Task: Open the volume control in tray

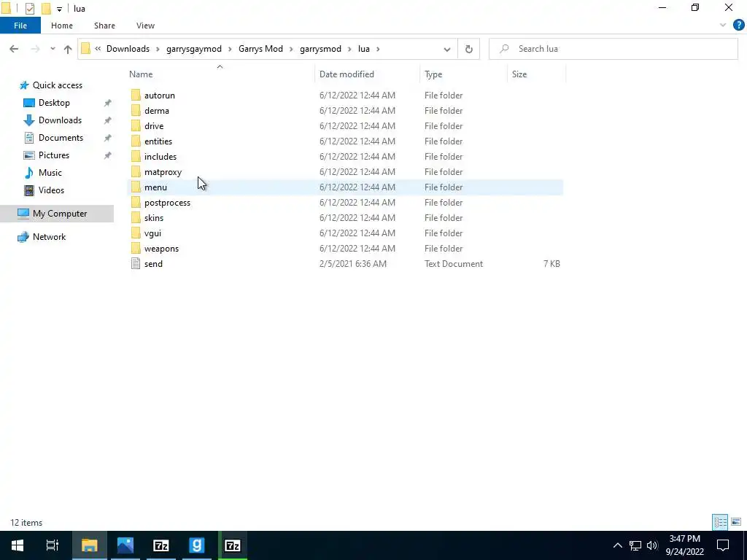Action: [x=652, y=545]
